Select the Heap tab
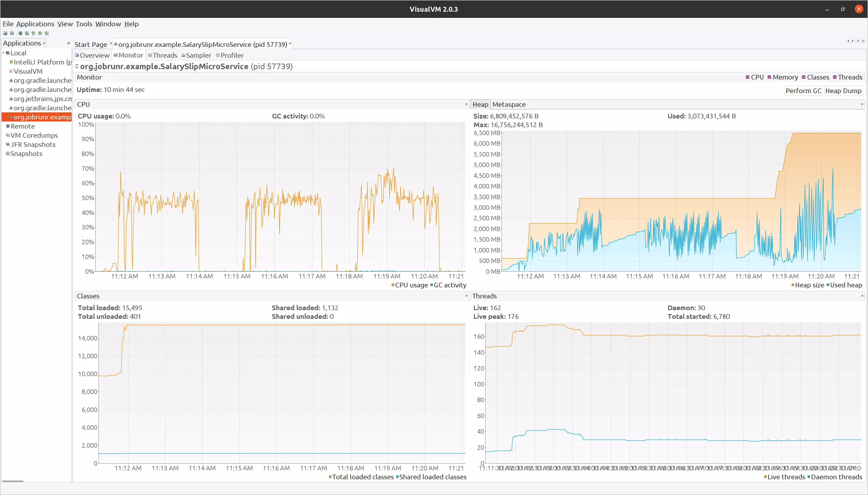The image size is (868, 495). tap(480, 104)
